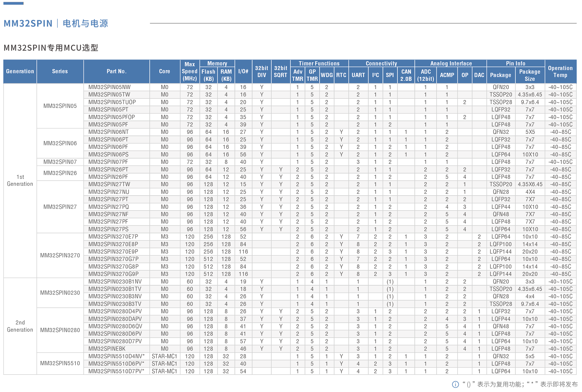Click the Timer Functions group header
This screenshot has height=392, width=582.
pos(319,64)
